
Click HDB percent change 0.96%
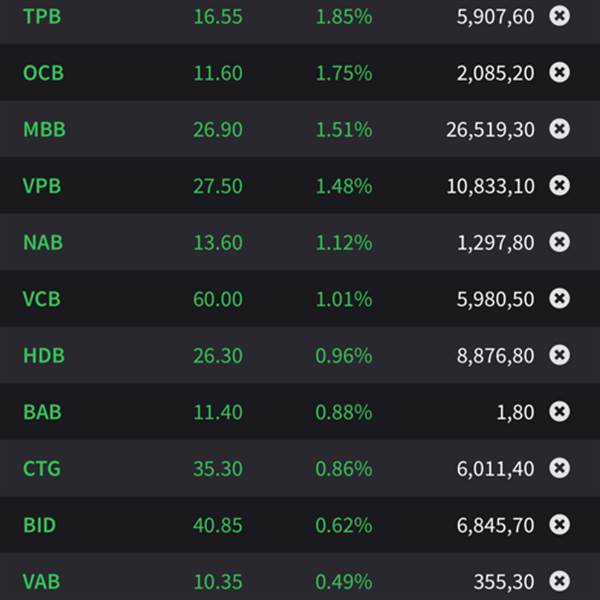click(343, 355)
